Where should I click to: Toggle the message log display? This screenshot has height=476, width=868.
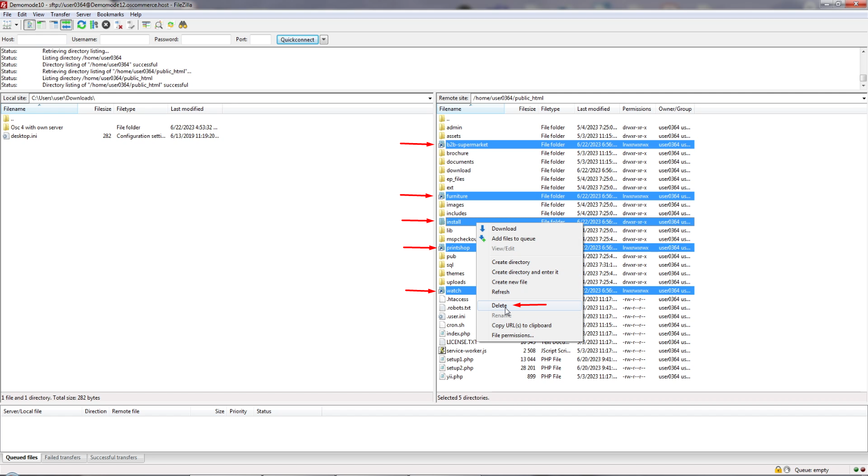click(29, 25)
